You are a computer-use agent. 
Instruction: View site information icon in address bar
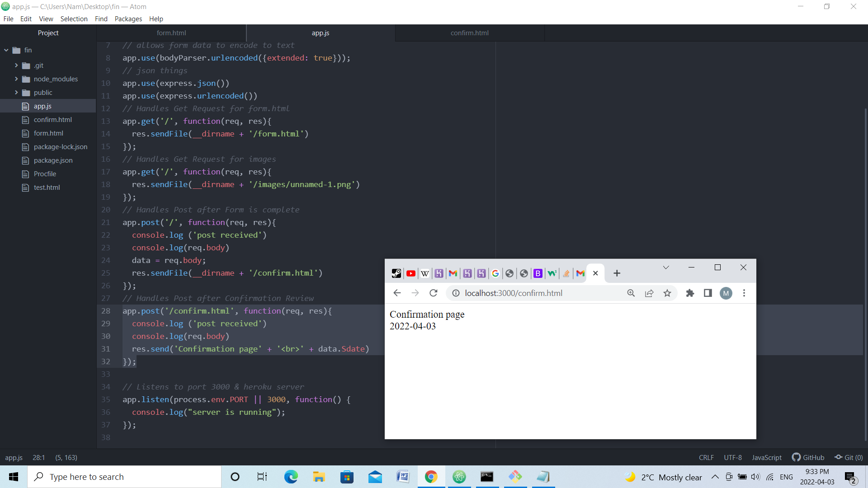(x=456, y=293)
